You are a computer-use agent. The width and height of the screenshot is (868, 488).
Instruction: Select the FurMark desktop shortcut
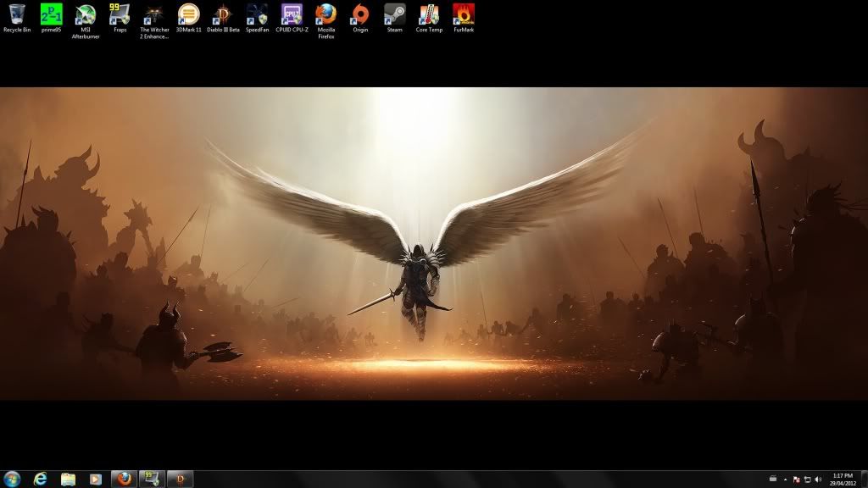point(464,19)
